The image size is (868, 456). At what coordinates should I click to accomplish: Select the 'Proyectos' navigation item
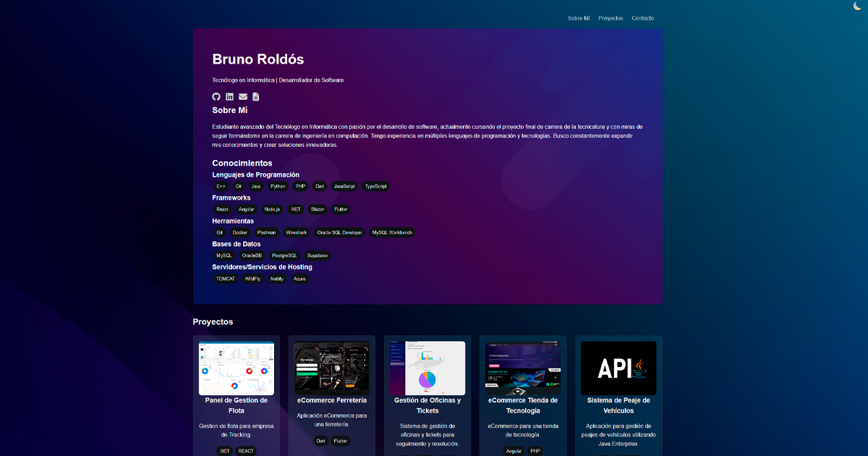coord(610,18)
